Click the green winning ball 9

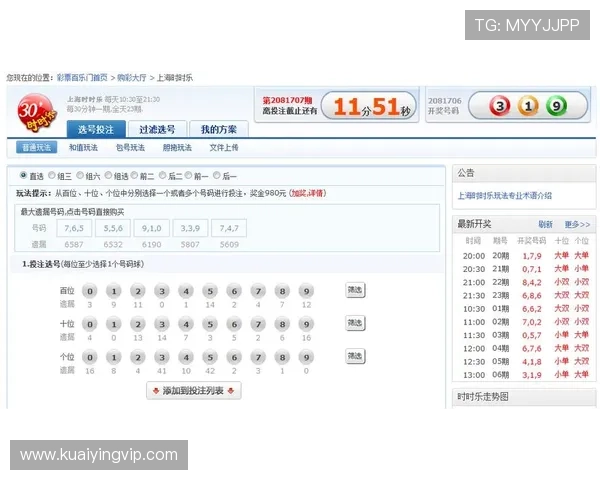point(556,106)
